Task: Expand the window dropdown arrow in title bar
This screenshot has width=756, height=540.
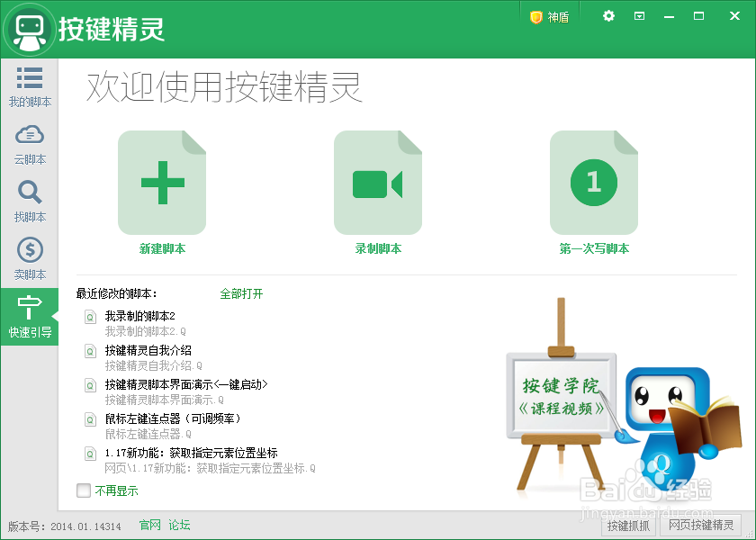Action: [641, 15]
